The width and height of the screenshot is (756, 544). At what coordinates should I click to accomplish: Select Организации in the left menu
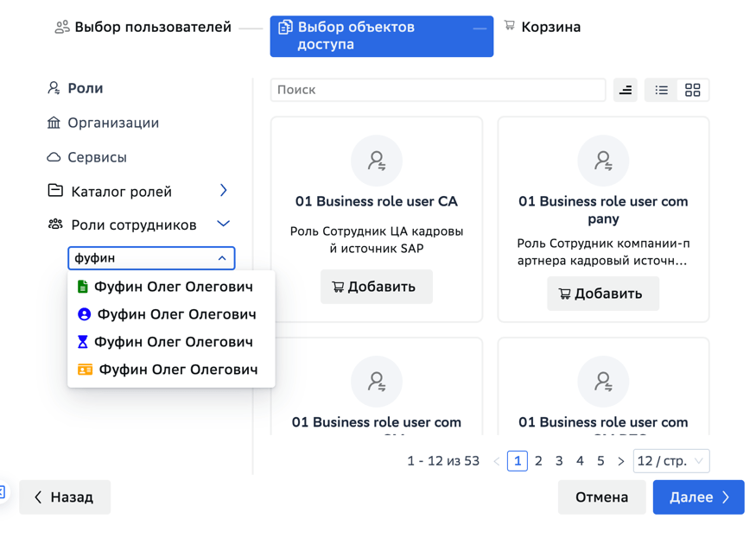tap(103, 123)
